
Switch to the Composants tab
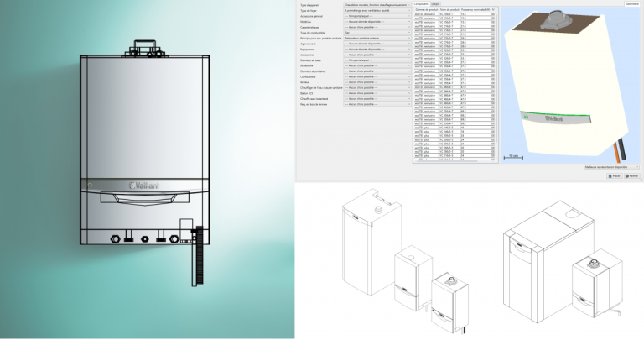422,4
